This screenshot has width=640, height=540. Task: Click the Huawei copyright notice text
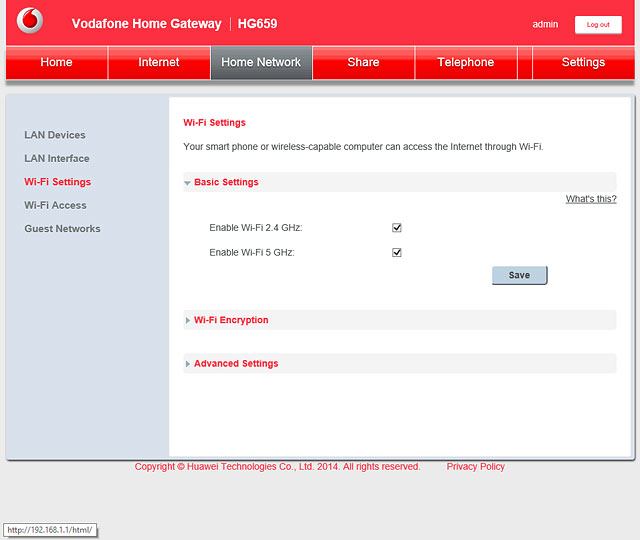277,467
